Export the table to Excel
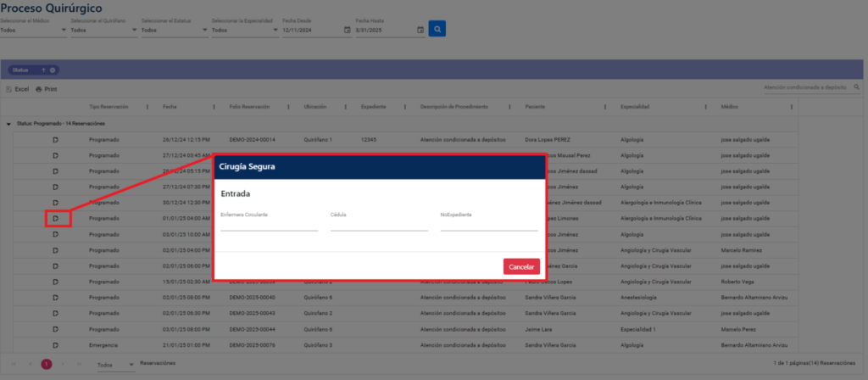Image resolution: width=868 pixels, height=380 pixels. tap(17, 89)
